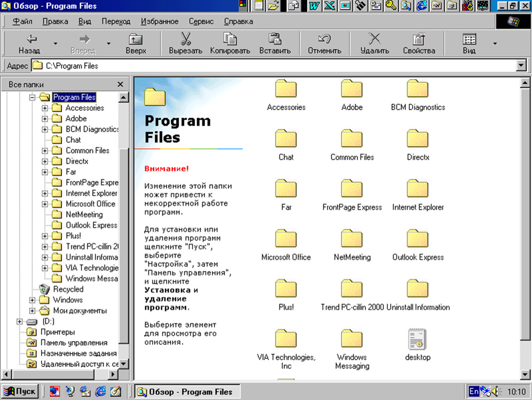Open the Переход menu
This screenshot has width=532, height=400.
[x=116, y=21]
